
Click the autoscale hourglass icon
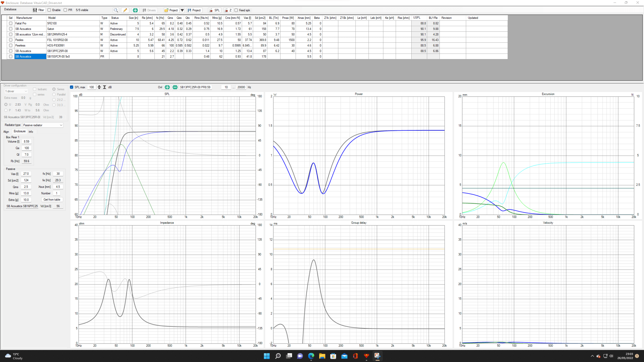tap(105, 87)
